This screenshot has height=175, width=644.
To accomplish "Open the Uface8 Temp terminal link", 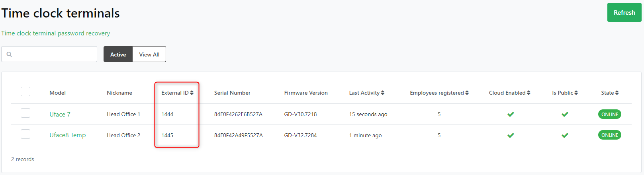I will click(x=67, y=135).
